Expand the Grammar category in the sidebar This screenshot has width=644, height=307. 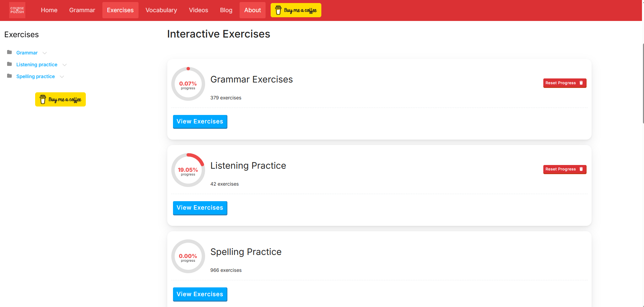45,53
